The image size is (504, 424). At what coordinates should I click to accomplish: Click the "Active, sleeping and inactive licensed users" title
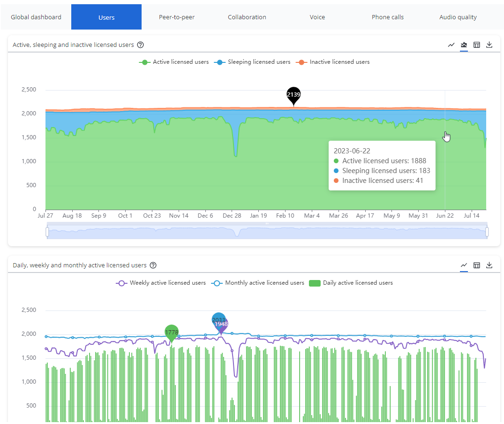[x=73, y=45]
